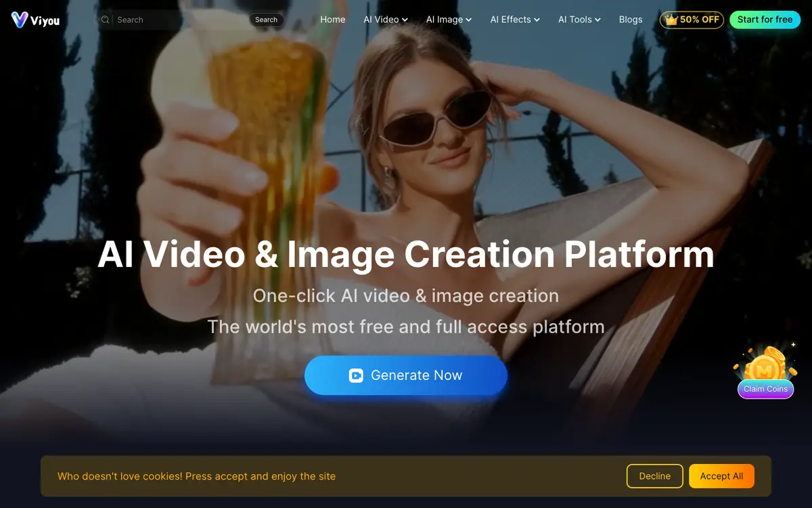This screenshot has height=508, width=812.
Task: Click the video icon on Generate Now
Action: coord(356,375)
